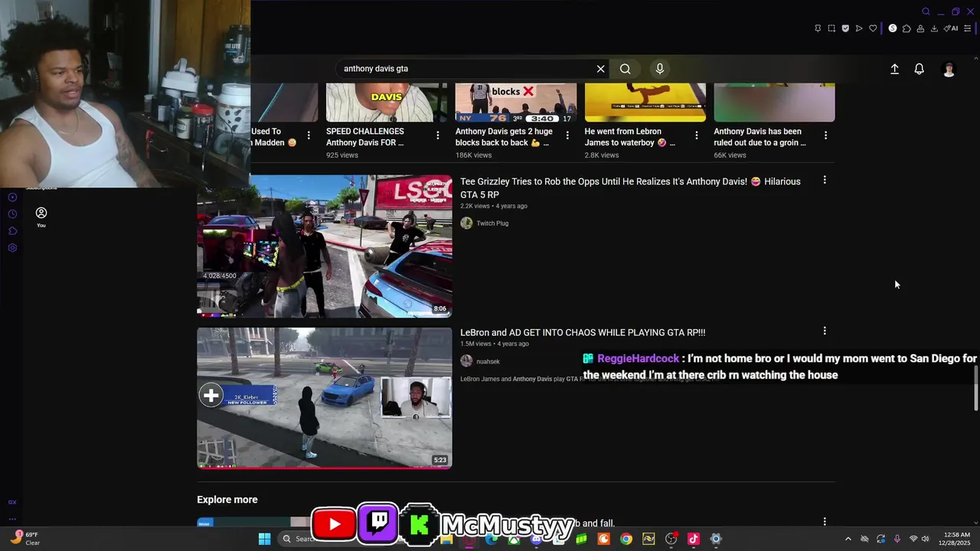The width and height of the screenshot is (980, 551).
Task: Click the browser pin icon in toolbar
Action: point(818,28)
